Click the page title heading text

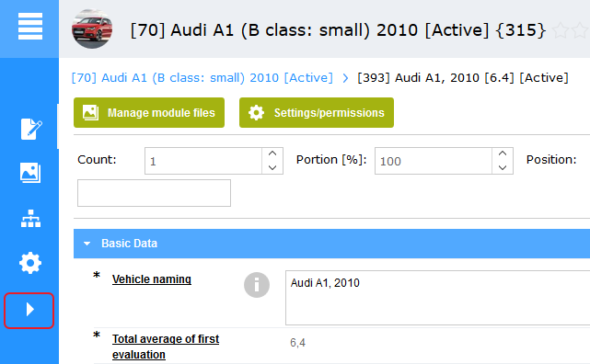click(338, 30)
